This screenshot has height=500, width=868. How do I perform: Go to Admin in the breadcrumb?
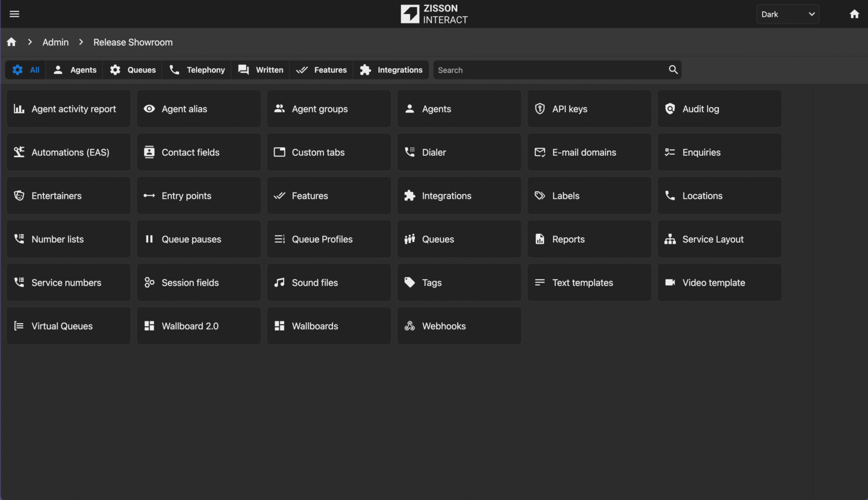pos(55,42)
